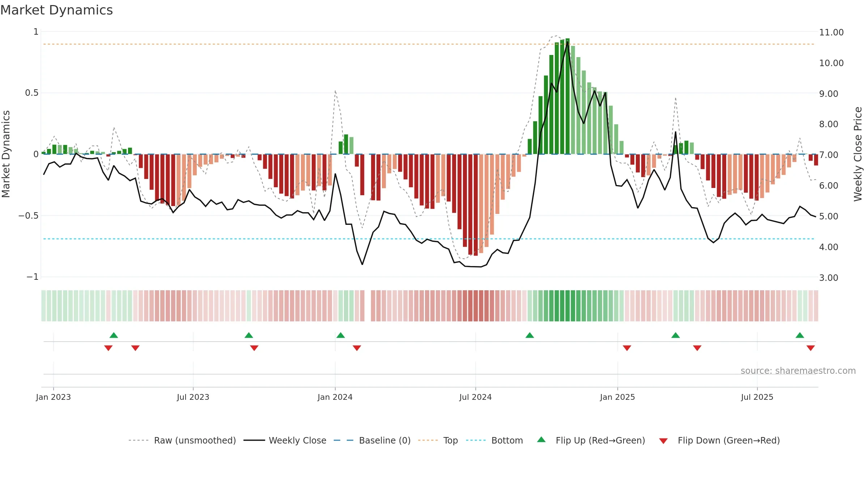Click the 3.00 price axis label
The width and height of the screenshot is (868, 488).
click(829, 278)
